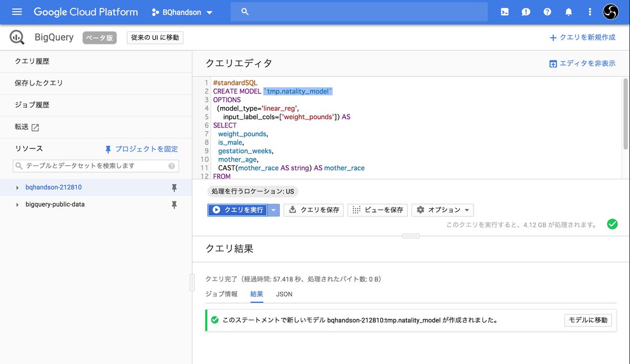
Task: Toggle pin for bqhandson-212810
Action: [174, 188]
